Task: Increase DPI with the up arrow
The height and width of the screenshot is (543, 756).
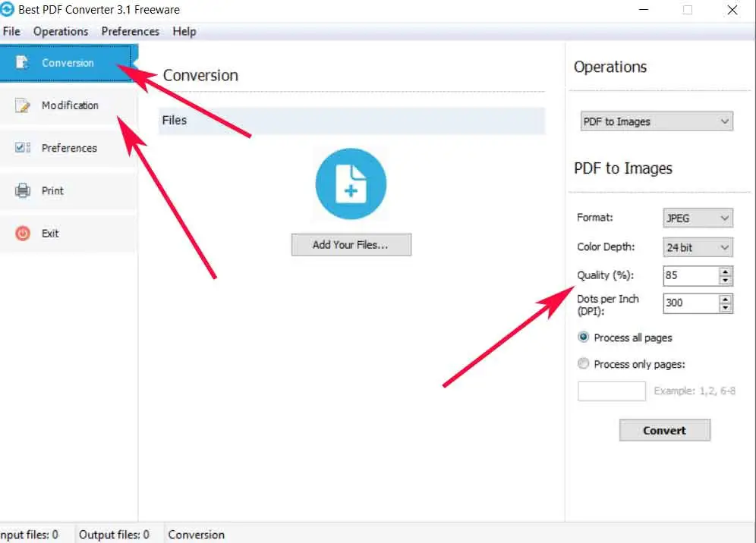Action: [x=725, y=300]
